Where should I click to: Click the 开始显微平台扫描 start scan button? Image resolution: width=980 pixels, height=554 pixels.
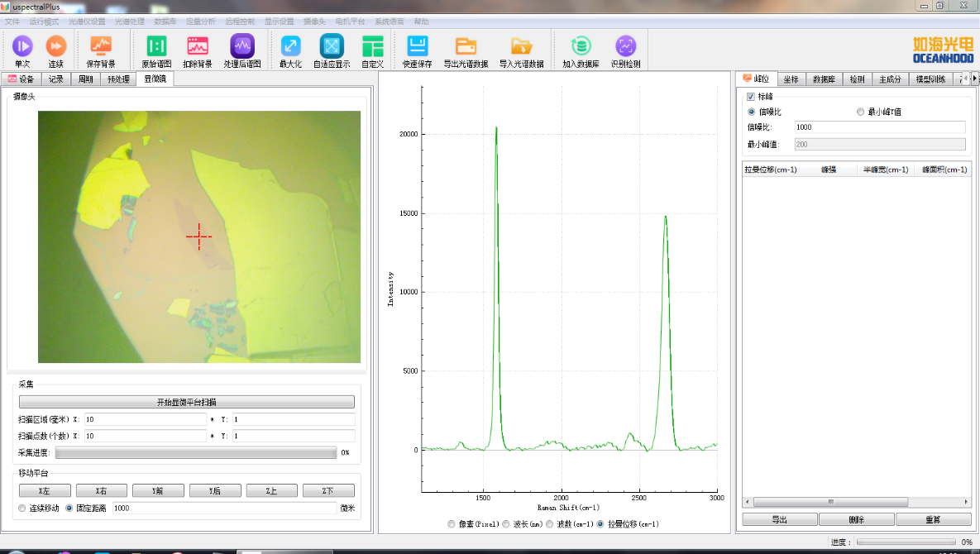[186, 402]
